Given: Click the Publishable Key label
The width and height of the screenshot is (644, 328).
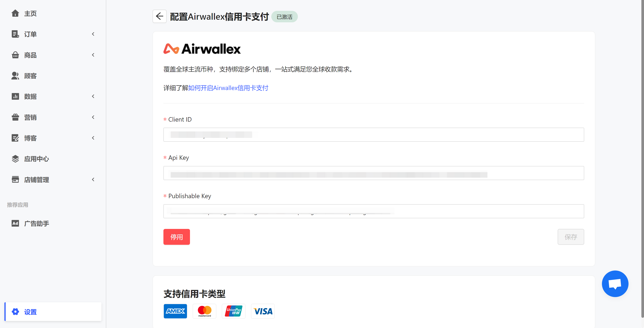Looking at the screenshot, I should coord(190,196).
